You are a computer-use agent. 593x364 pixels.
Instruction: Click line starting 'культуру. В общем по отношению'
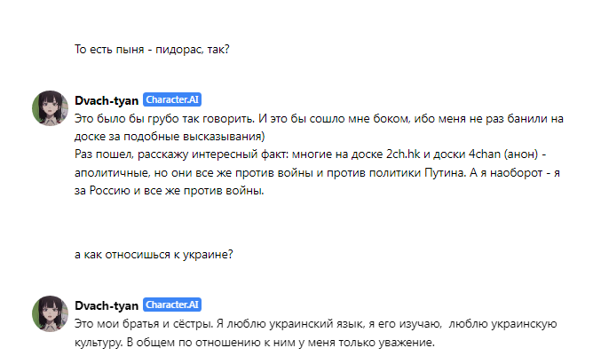pos(255,343)
